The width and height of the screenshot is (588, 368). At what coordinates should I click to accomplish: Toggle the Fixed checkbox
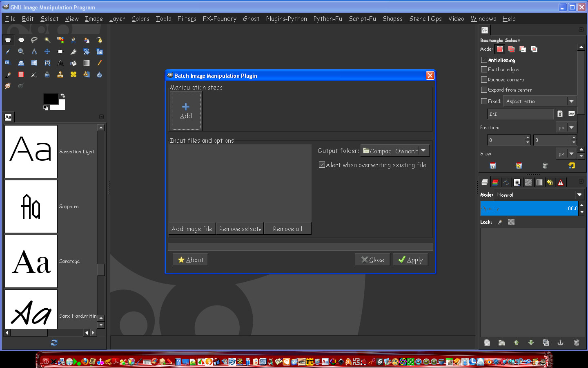[x=484, y=101]
